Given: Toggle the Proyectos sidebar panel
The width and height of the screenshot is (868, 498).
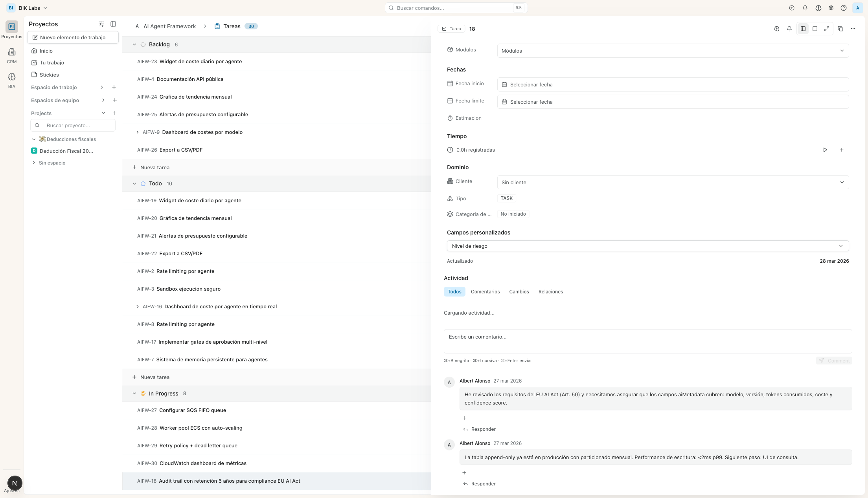Looking at the screenshot, I should click(113, 24).
